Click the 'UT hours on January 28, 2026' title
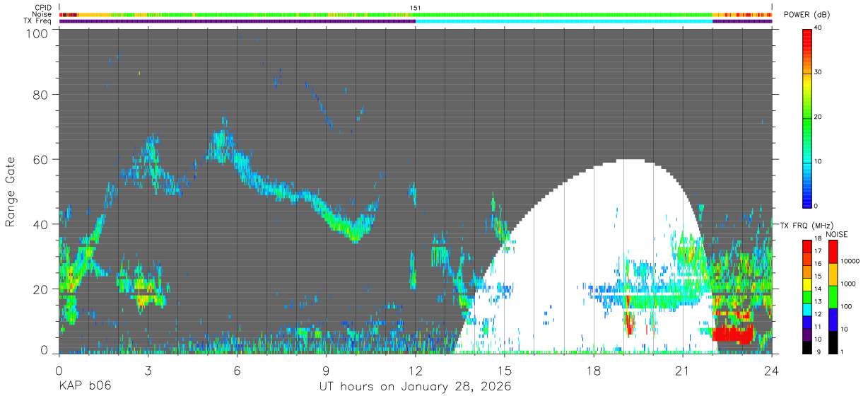This screenshot has width=868, height=401. (x=415, y=387)
